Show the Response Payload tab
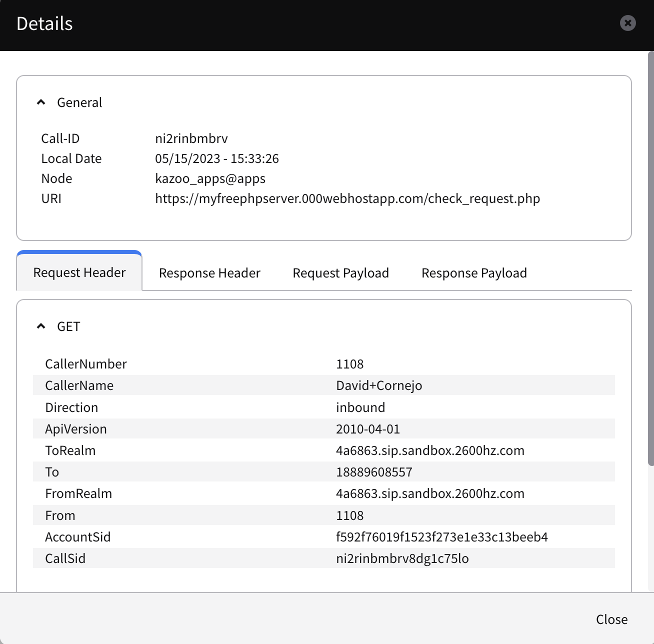 (x=474, y=273)
